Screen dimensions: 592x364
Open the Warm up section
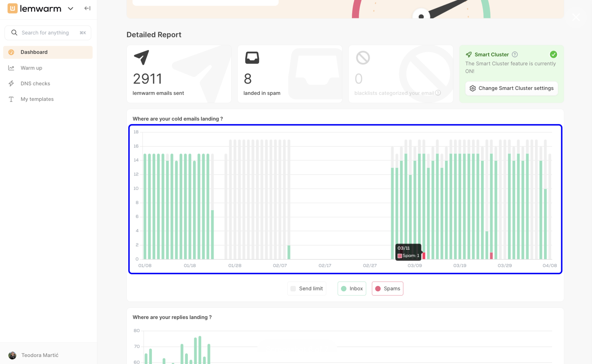(x=31, y=68)
